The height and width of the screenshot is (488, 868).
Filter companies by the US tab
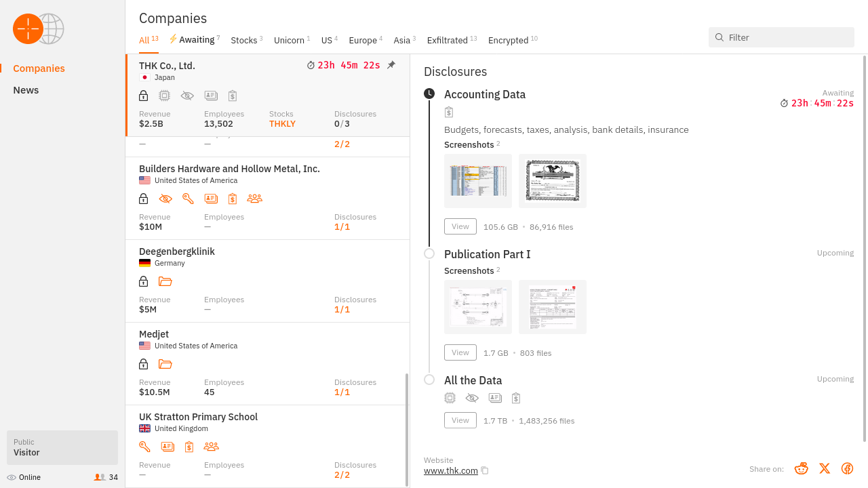tap(329, 40)
